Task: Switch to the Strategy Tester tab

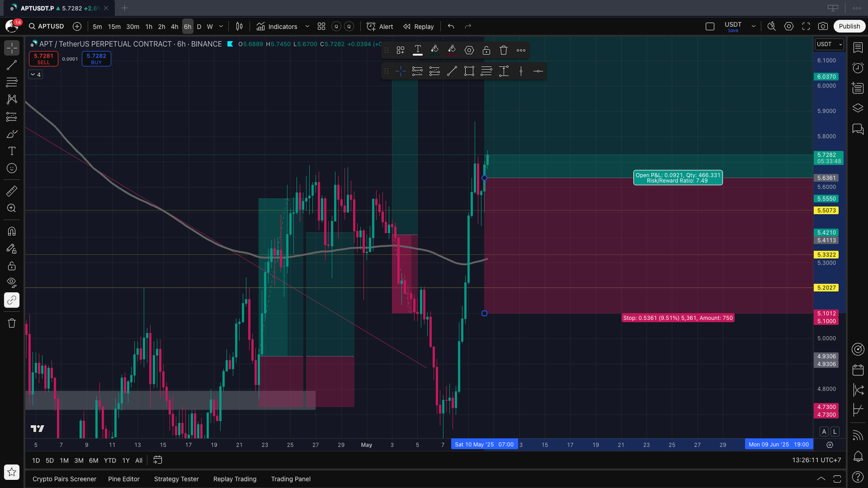Action: [x=176, y=479]
